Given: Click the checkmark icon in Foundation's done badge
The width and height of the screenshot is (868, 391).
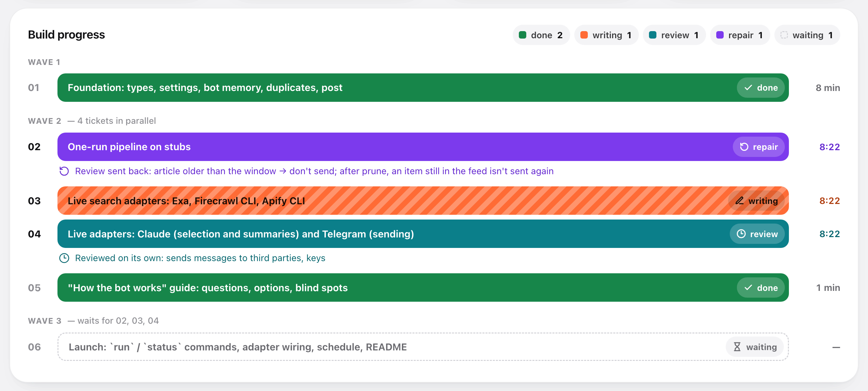Looking at the screenshot, I should coord(748,88).
